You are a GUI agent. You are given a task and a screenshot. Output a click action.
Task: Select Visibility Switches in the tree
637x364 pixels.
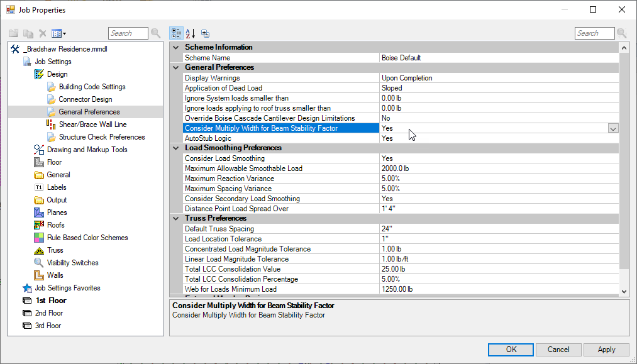click(72, 263)
